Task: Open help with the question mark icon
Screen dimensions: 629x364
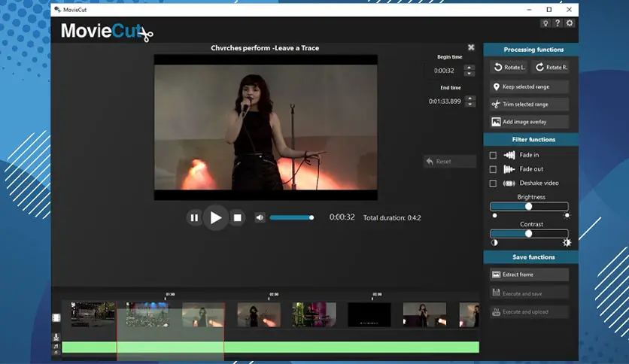Action: coord(558,23)
